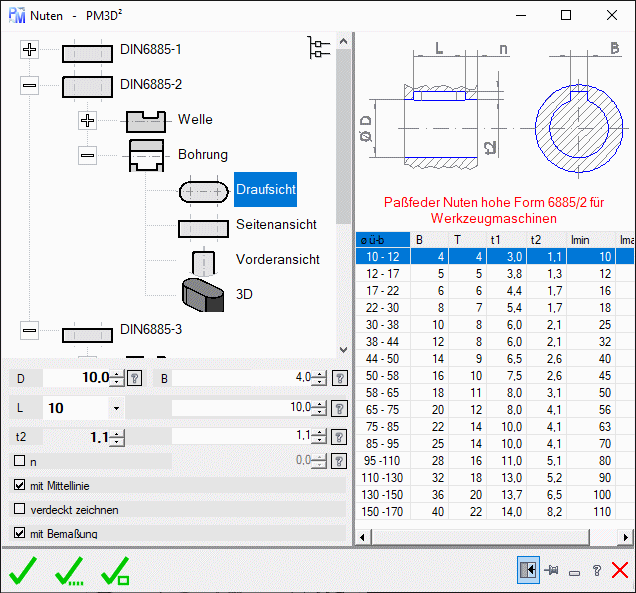The width and height of the screenshot is (636, 593).
Task: Select the 3D view tree item
Action: 244,295
